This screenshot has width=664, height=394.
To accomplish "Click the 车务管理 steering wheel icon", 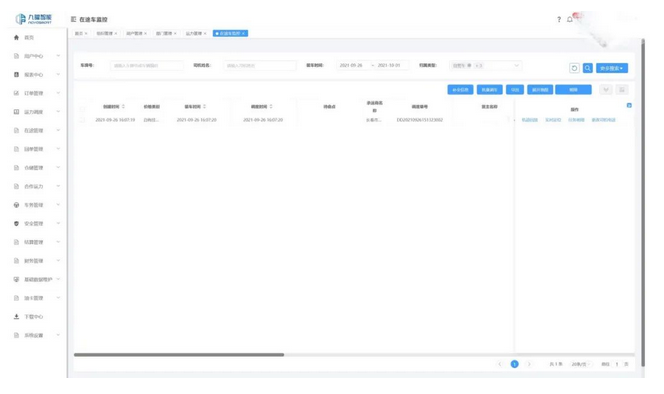I will coord(17,205).
